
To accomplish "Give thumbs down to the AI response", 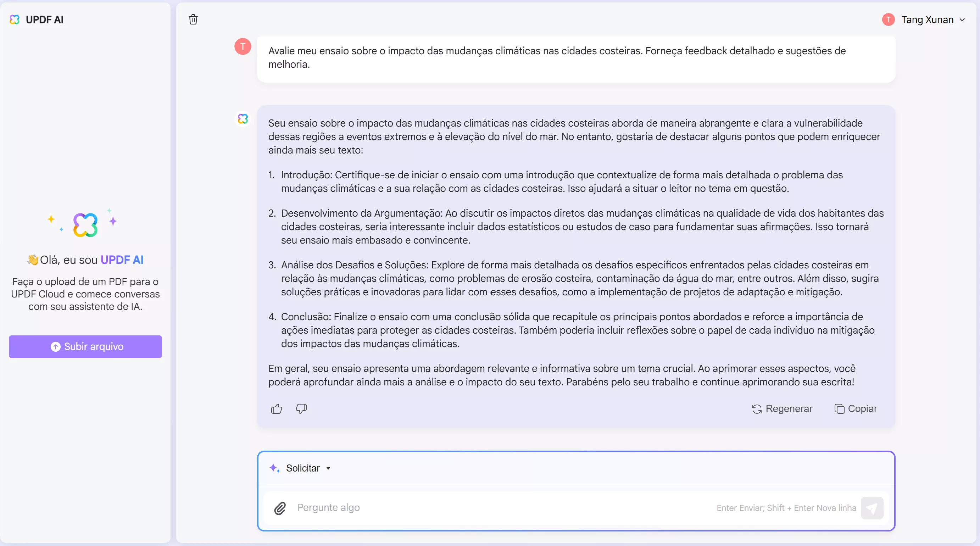I will (301, 409).
